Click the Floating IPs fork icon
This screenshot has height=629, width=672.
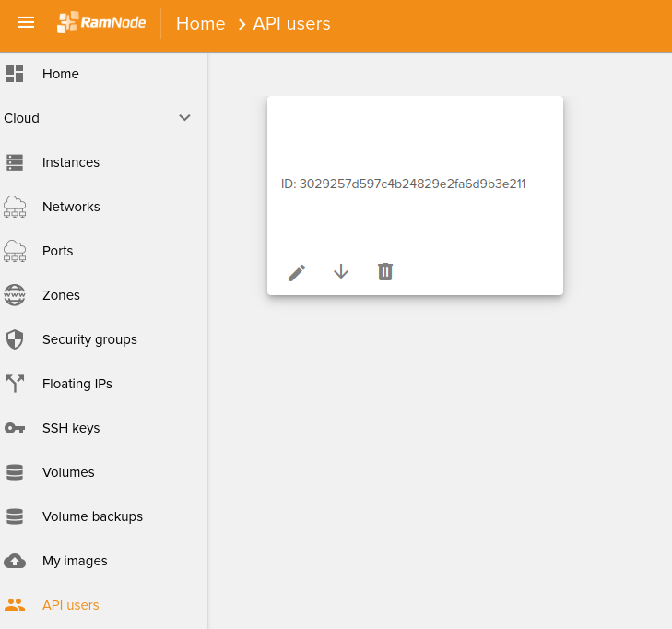[x=15, y=384]
